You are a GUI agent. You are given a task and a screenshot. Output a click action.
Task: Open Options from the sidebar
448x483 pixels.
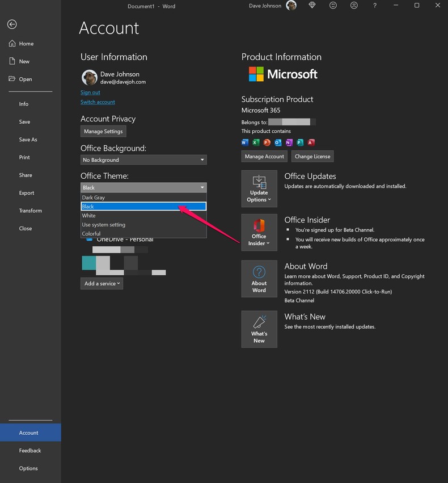[x=28, y=468]
